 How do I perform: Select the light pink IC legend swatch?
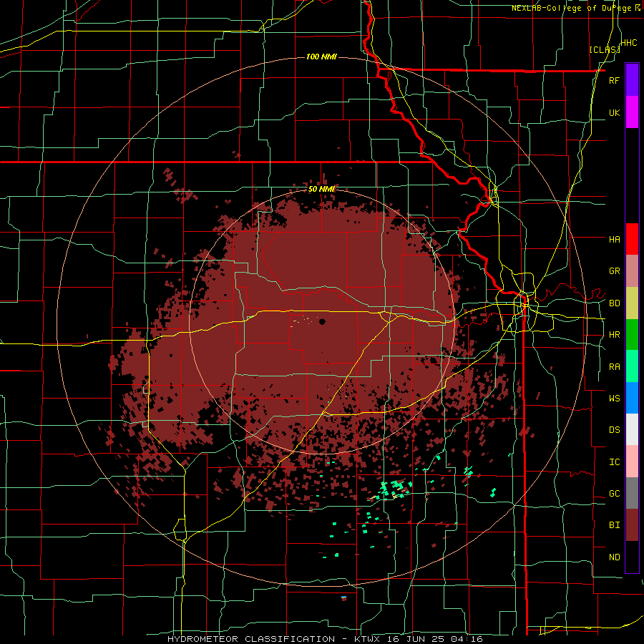pos(632,462)
